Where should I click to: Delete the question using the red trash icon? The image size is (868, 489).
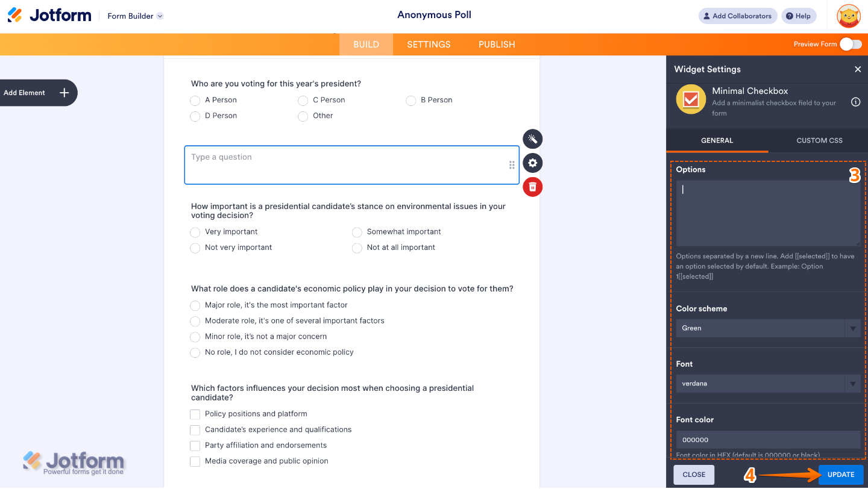point(532,187)
